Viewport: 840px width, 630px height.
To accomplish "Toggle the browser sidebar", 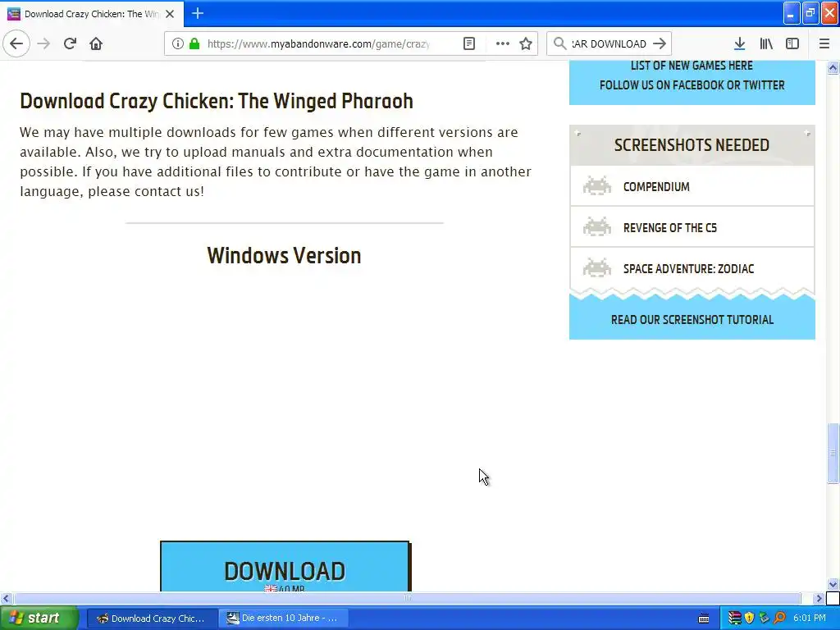I will point(792,43).
